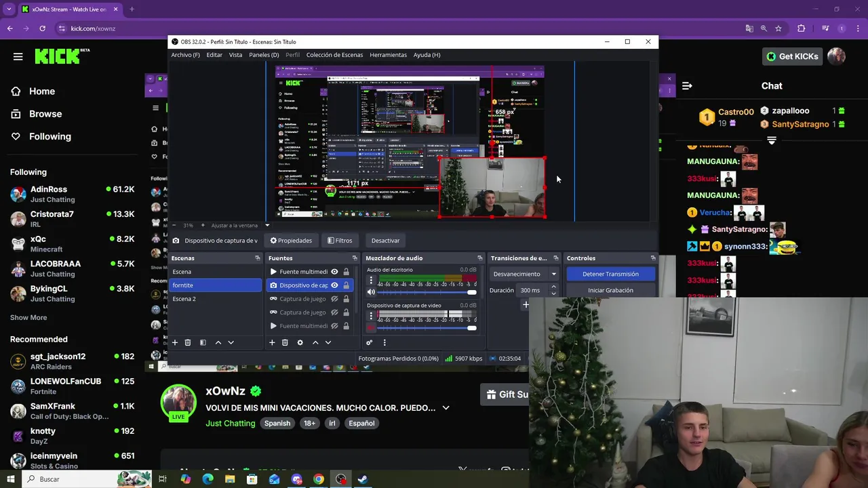Click Iniciar Grabación in OBS Controls
This screenshot has width=868, height=488.
pos(610,290)
